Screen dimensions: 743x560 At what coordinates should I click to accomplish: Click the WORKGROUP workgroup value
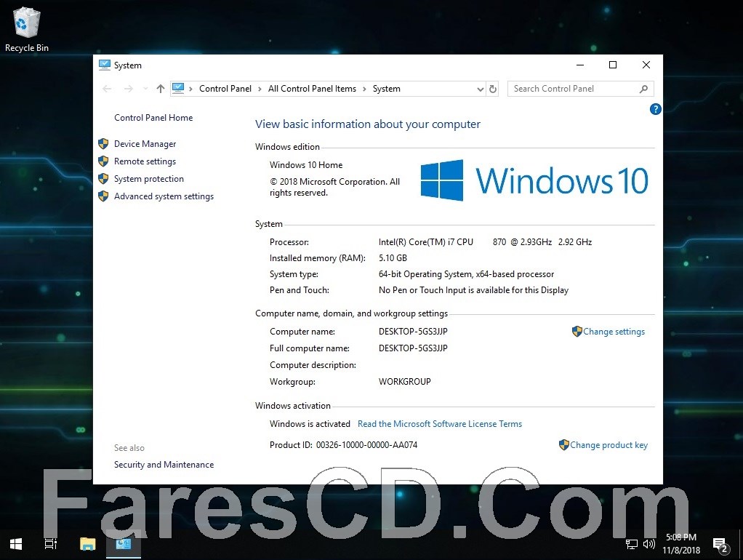(x=405, y=382)
